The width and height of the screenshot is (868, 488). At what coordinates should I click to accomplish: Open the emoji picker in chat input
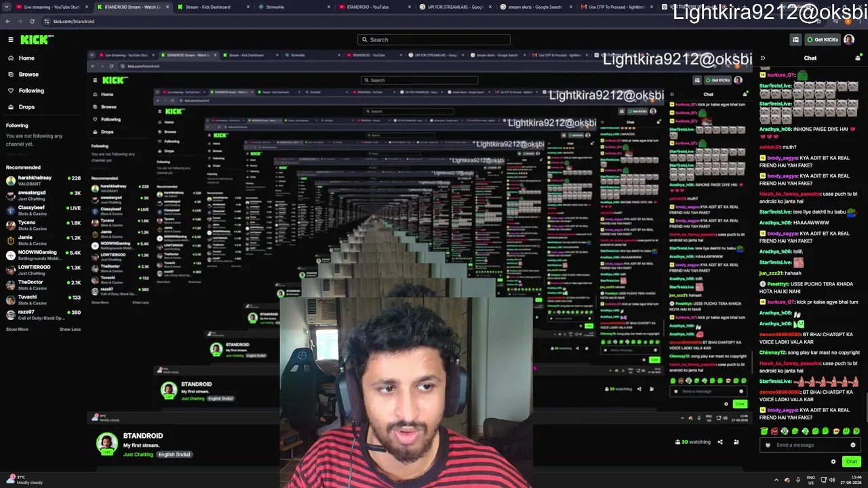pyautogui.click(x=853, y=445)
